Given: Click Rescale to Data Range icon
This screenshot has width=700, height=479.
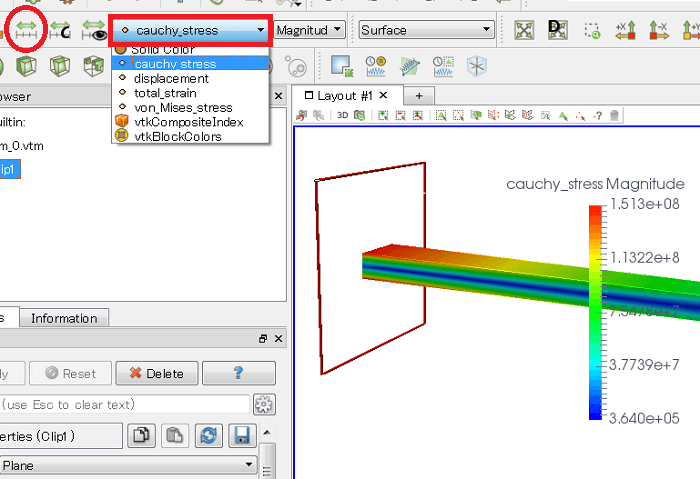Looking at the screenshot, I should [x=27, y=30].
